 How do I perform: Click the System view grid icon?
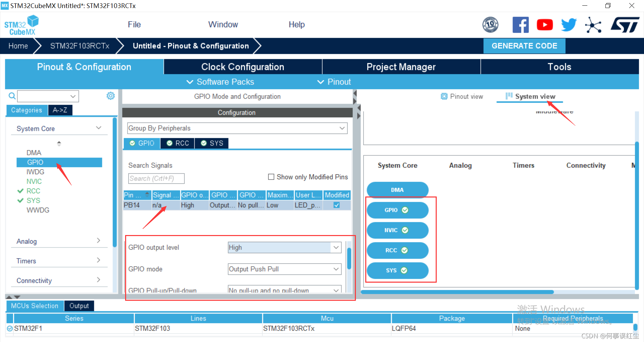(x=509, y=96)
